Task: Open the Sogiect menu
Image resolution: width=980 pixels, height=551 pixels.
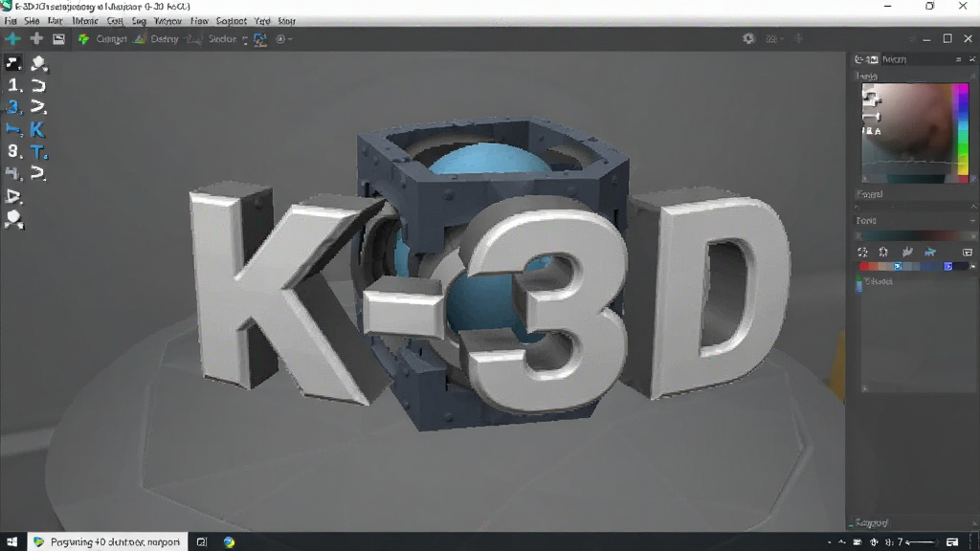Action: (232, 21)
